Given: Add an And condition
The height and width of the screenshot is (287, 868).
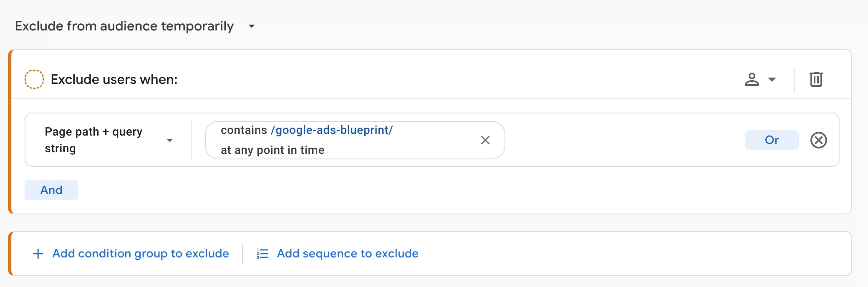Looking at the screenshot, I should [x=51, y=190].
